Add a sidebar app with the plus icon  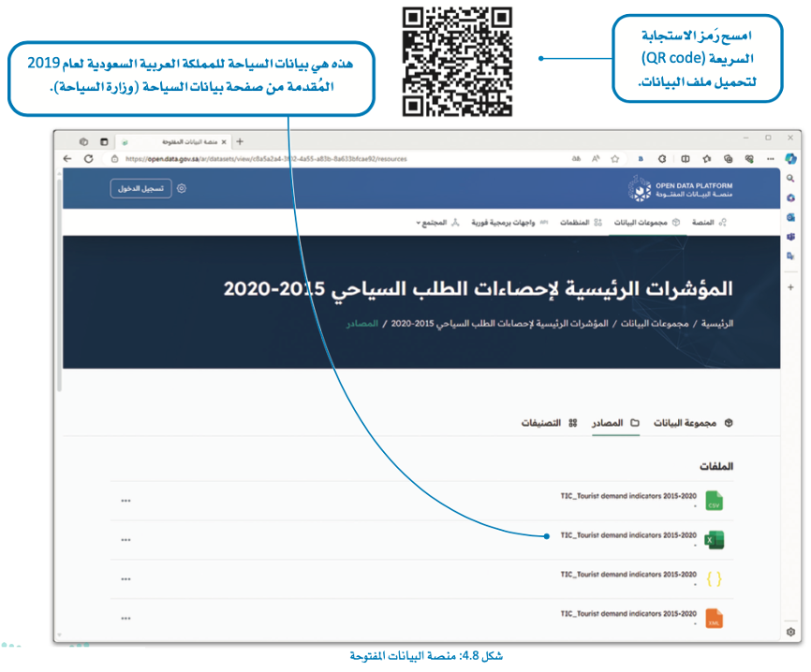click(x=790, y=287)
